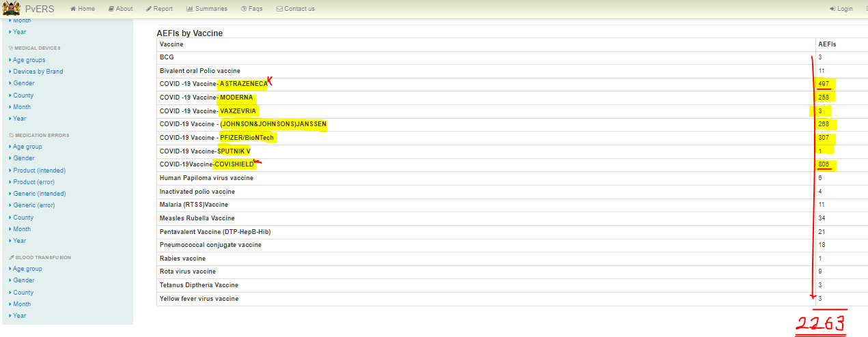
Task: Open Year under Medical Devices
Action: click(x=19, y=119)
